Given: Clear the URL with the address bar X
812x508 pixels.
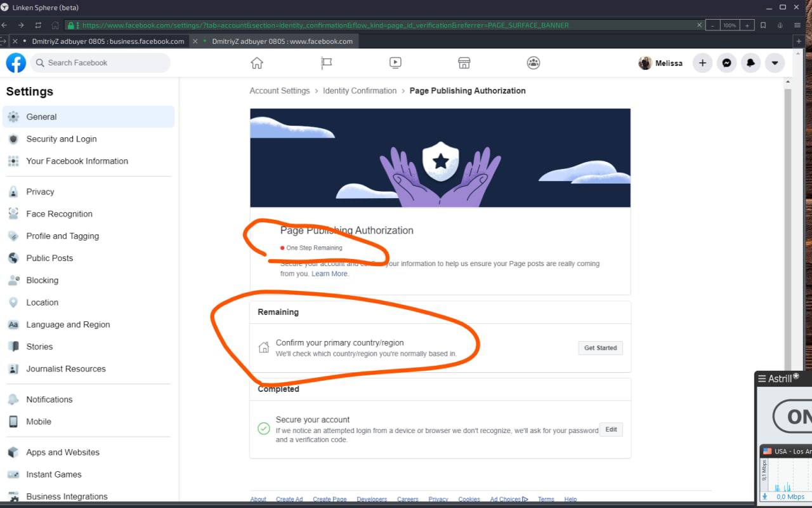Looking at the screenshot, I should [x=699, y=25].
